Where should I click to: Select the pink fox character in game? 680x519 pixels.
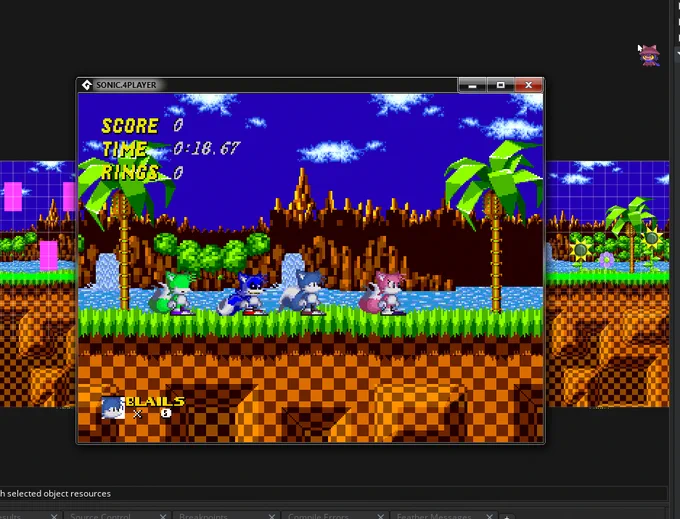(x=382, y=293)
